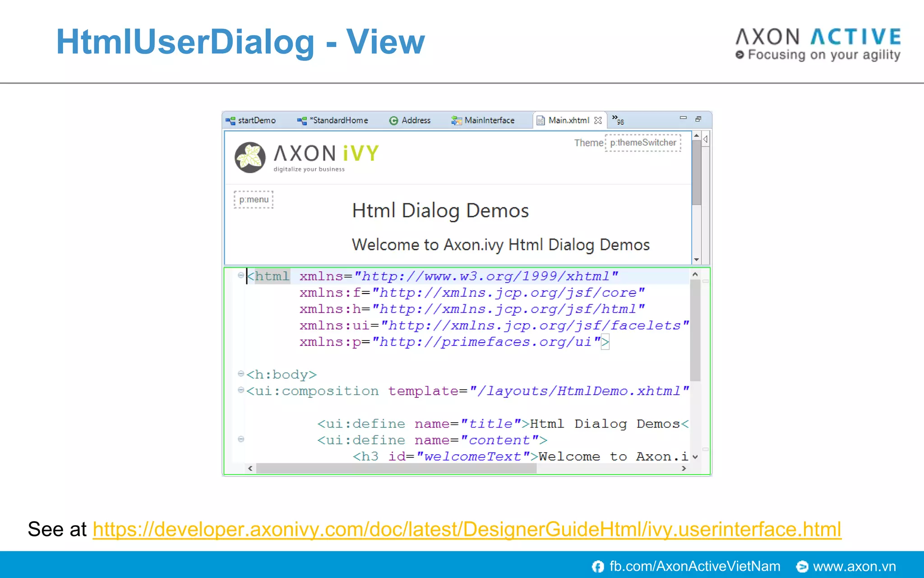Click the /layouts/HtmlDemo.xhtml template value
924x578 pixels.
click(x=579, y=391)
